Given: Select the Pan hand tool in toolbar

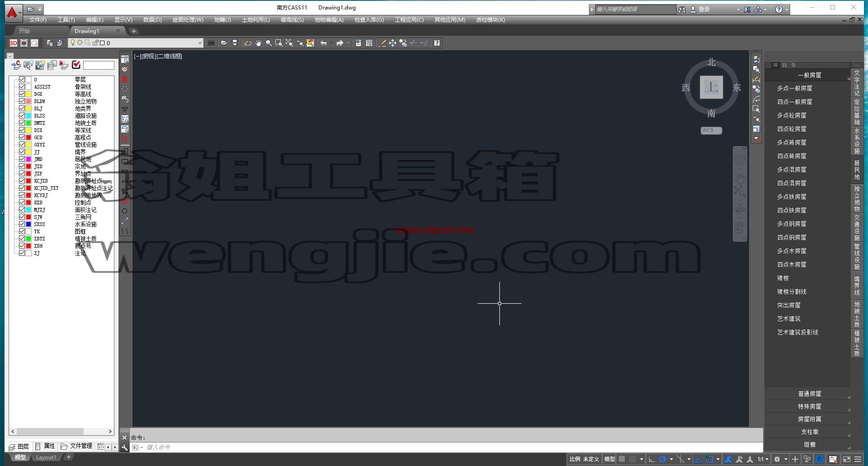Looking at the screenshot, I should [x=258, y=43].
